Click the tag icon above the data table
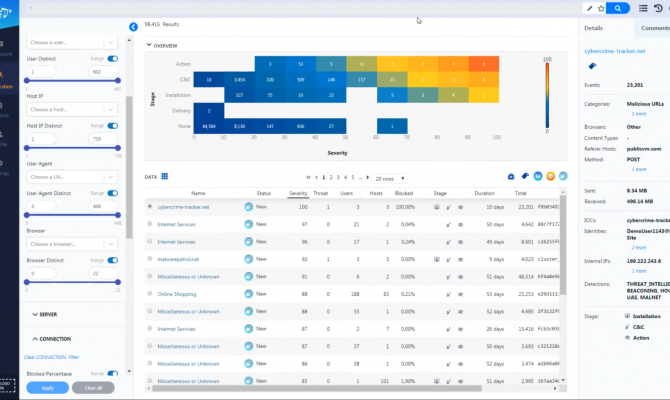Screen dimensions: 670x400 (x=525, y=176)
